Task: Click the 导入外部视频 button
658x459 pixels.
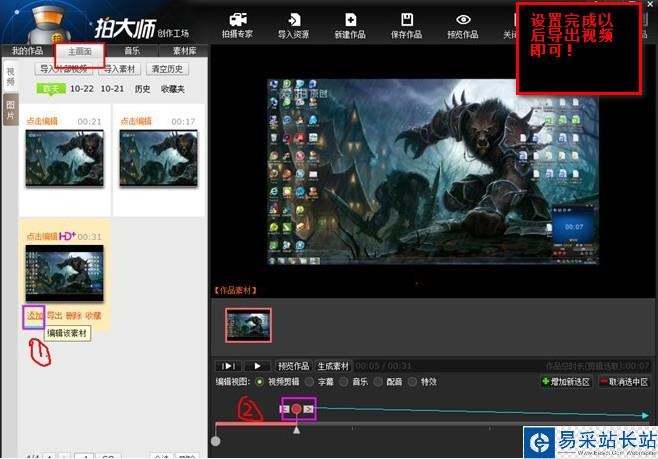Action: point(63,69)
